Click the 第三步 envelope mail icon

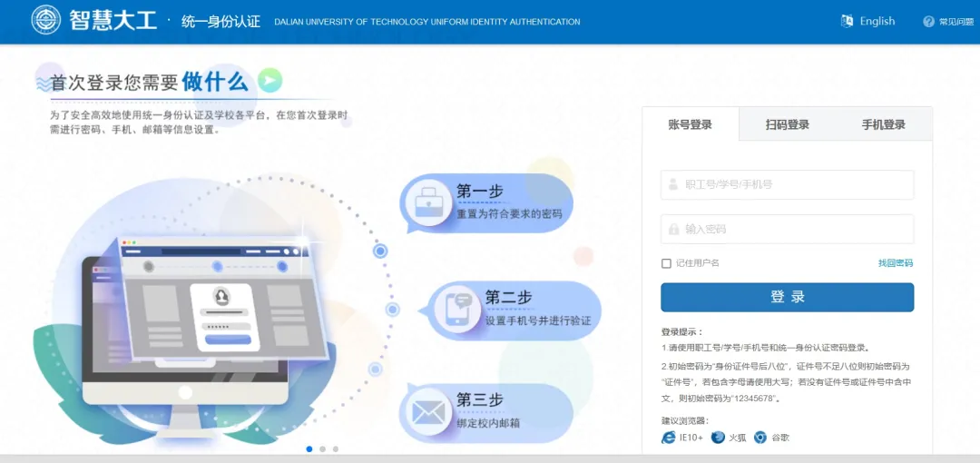click(x=428, y=411)
